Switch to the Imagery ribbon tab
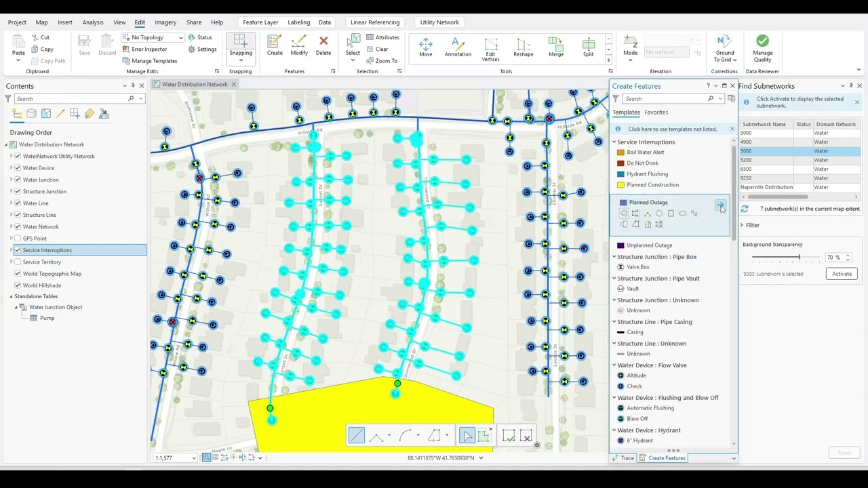Image resolution: width=868 pixels, height=488 pixels. 165,22
